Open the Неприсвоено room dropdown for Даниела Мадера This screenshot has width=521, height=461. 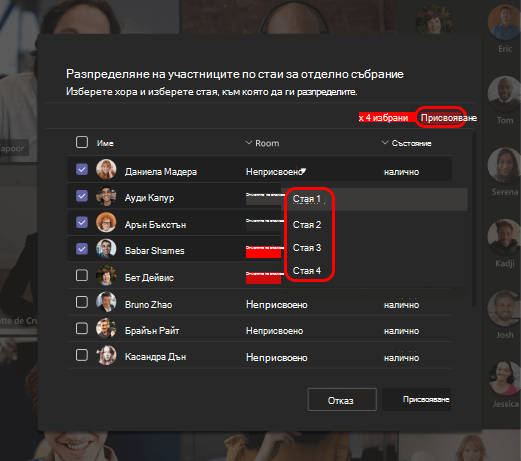coord(276,172)
